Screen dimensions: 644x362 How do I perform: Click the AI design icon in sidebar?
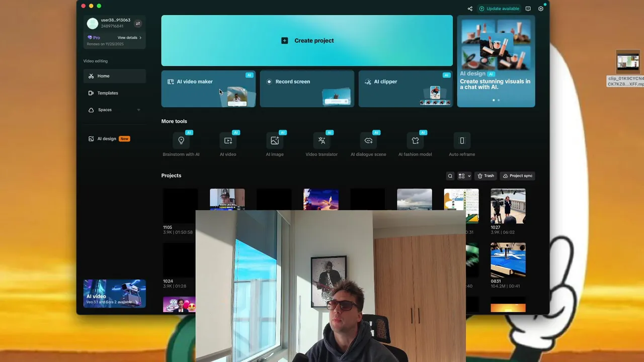[91, 139]
